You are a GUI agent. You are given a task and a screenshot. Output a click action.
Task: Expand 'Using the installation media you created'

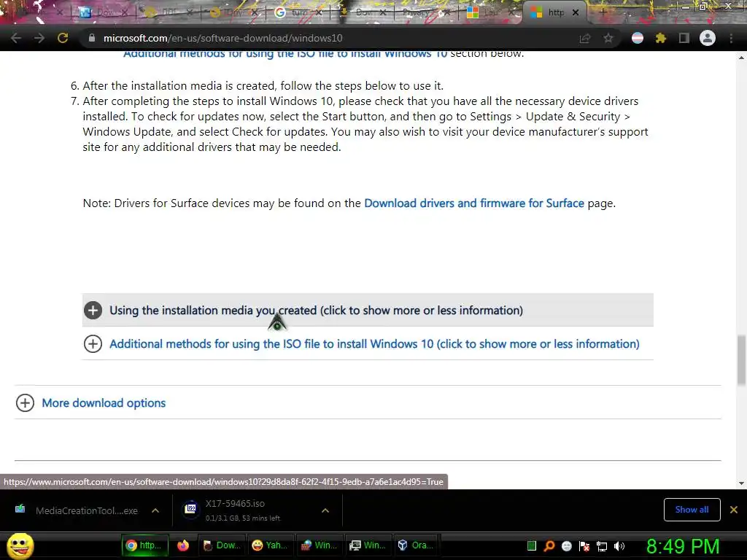click(x=368, y=310)
